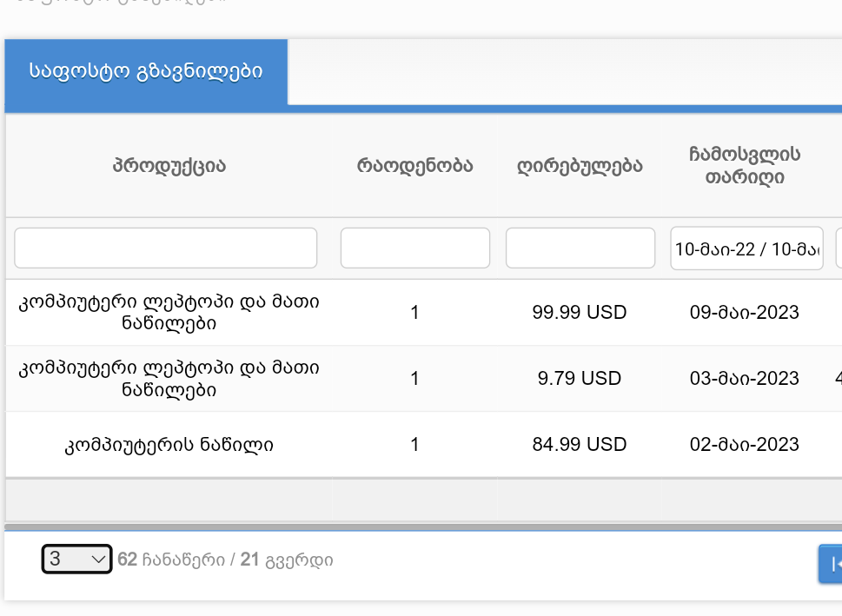Click the 99.99 USD price cell
842x616 pixels.
(x=579, y=312)
